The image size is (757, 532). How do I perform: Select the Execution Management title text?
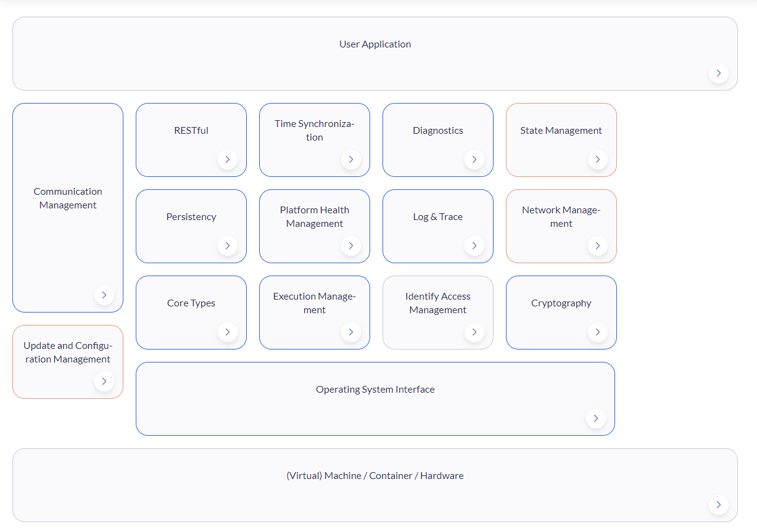point(315,303)
